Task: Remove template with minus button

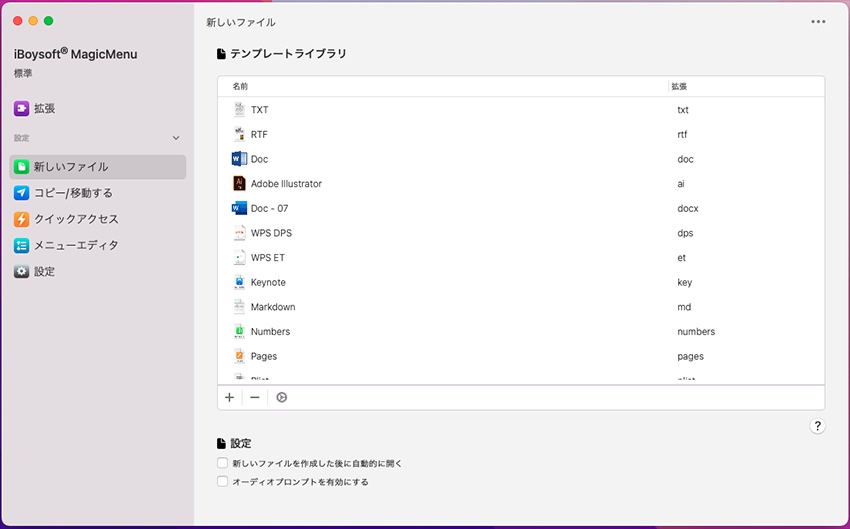Action: coord(255,397)
